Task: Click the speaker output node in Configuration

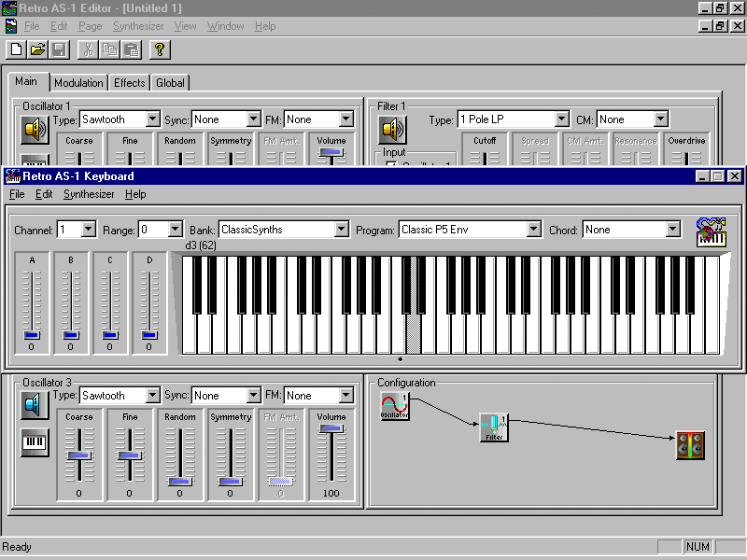Action: pyautogui.click(x=690, y=446)
